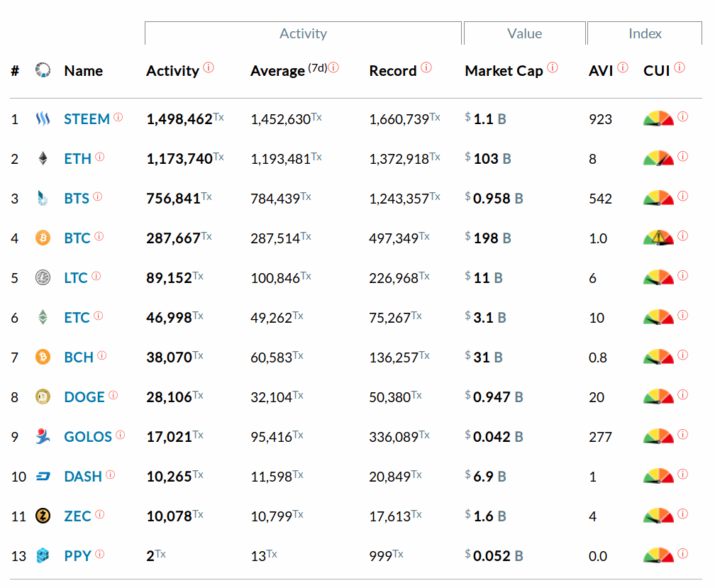
Task: Click the GOLOS logo icon
Action: [43, 436]
